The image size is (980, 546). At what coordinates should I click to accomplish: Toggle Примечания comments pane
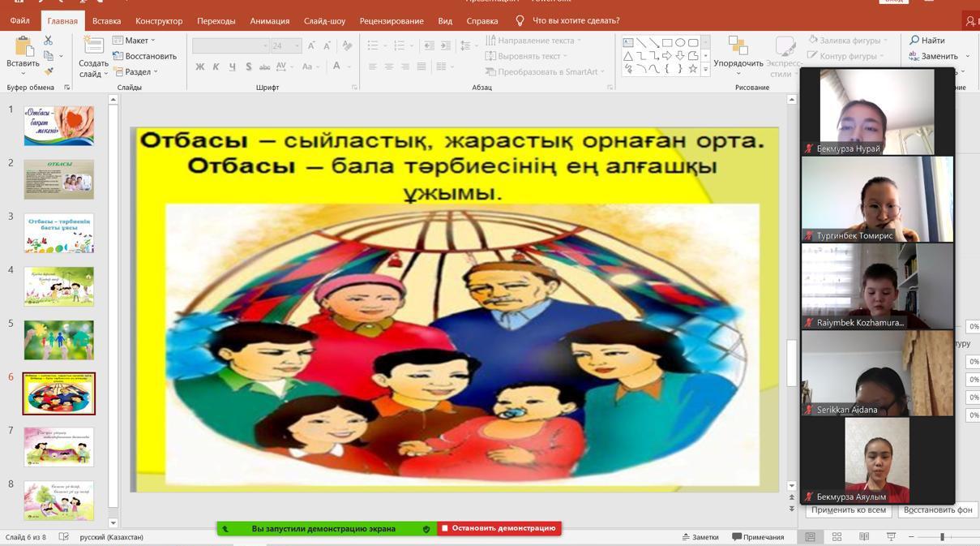[758, 537]
